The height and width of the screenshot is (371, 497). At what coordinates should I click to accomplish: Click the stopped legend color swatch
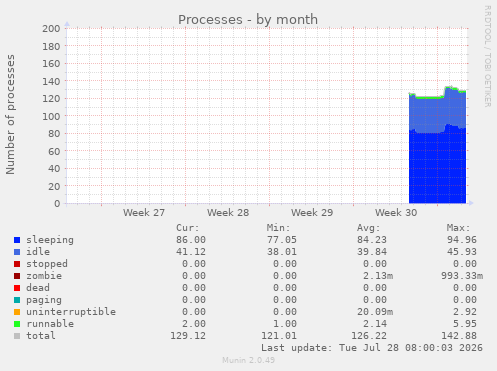[17, 264]
